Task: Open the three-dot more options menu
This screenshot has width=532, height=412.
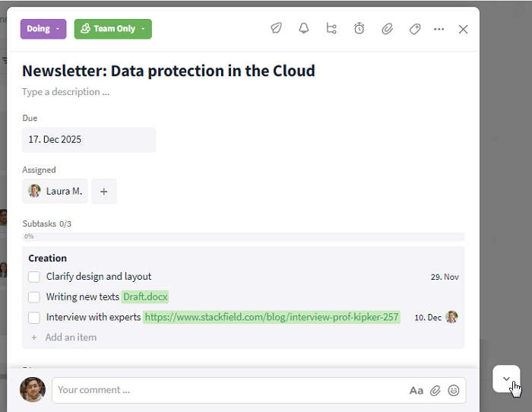Action: click(x=439, y=29)
